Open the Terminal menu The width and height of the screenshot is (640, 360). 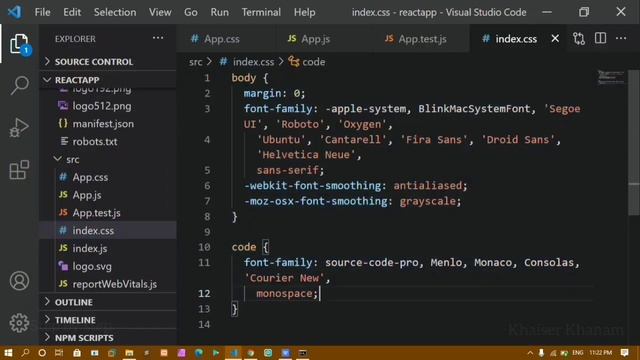(261, 12)
